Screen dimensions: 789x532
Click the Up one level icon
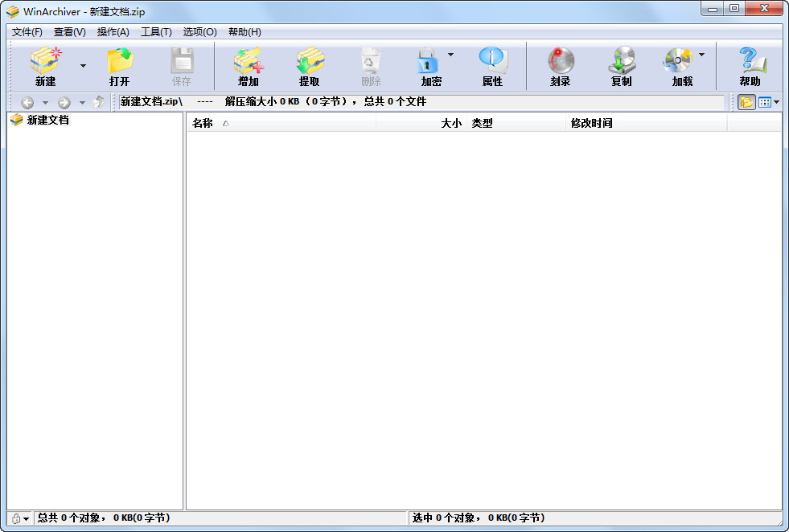point(99,102)
